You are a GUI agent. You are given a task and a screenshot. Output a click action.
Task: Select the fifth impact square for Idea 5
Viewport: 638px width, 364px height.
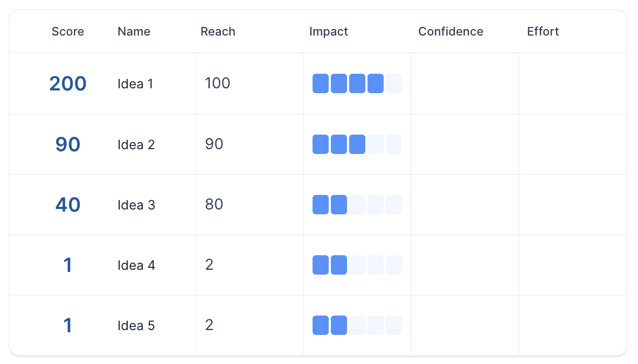click(394, 325)
